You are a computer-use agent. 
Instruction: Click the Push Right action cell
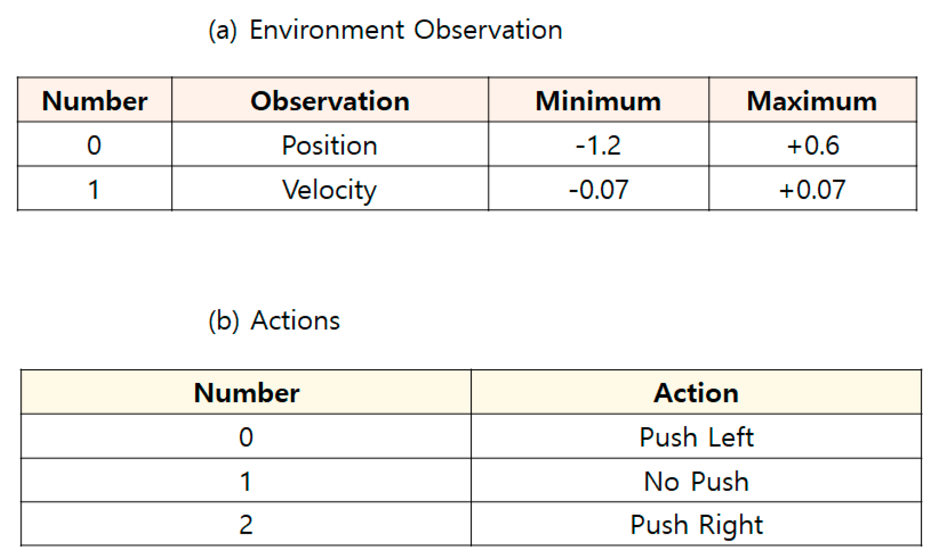tap(696, 525)
